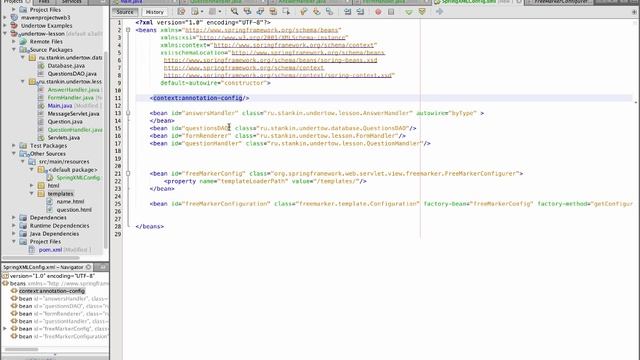The width and height of the screenshot is (640, 360).
Task: Select Servlets.java in the project tree
Action: tap(64, 138)
